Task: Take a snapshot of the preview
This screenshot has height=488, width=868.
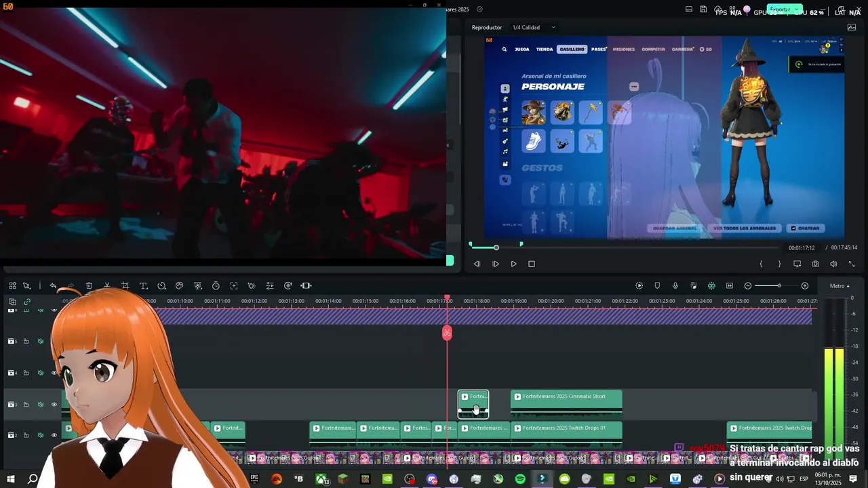Action: point(815,264)
